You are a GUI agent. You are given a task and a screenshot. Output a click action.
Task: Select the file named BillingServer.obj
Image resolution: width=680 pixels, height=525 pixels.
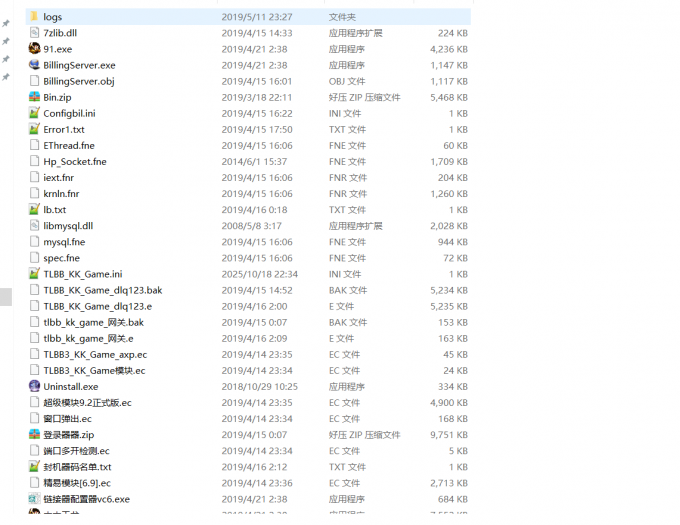[78, 81]
